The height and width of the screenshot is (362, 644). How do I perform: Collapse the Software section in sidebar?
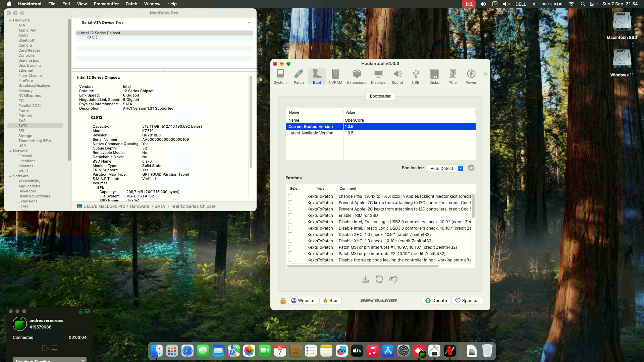[10, 176]
